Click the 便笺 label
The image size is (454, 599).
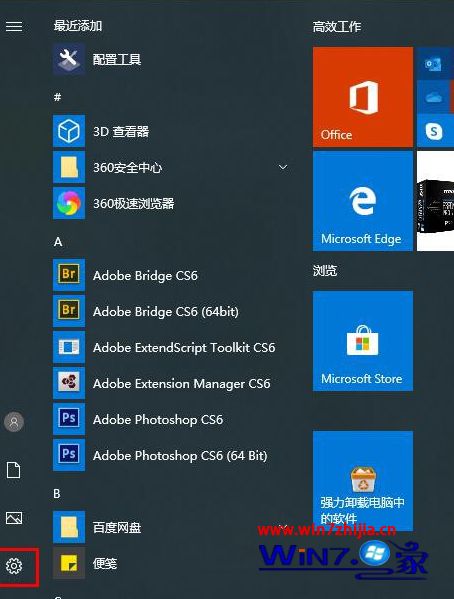click(105, 563)
